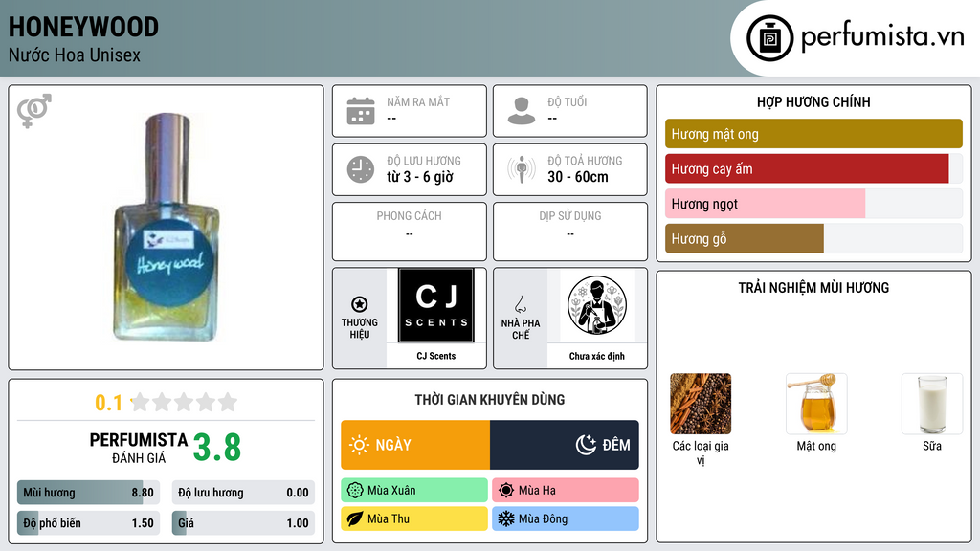Screen dimensions: 980x551
Task: Click the Mùi hương 8.80 score bar
Action: click(x=89, y=493)
